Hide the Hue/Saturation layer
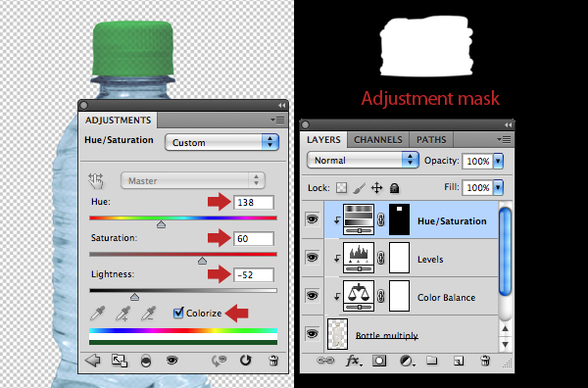 (x=312, y=218)
